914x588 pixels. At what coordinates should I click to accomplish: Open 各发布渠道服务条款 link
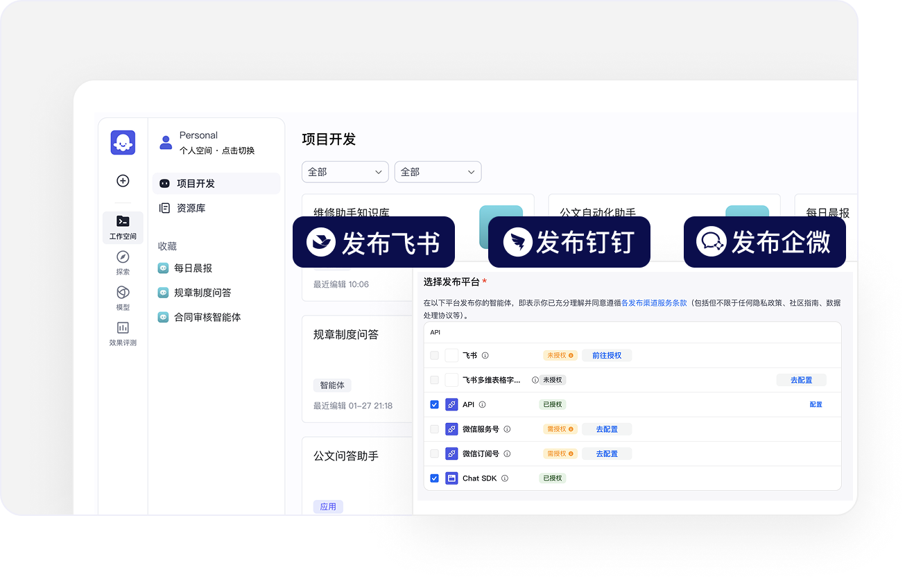tap(655, 302)
